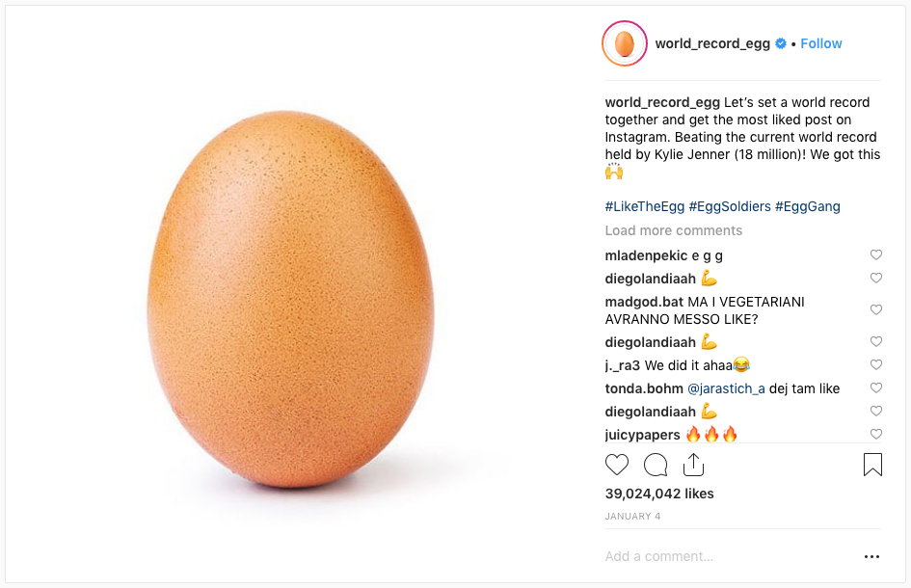Click the blue verified badge

point(782,43)
